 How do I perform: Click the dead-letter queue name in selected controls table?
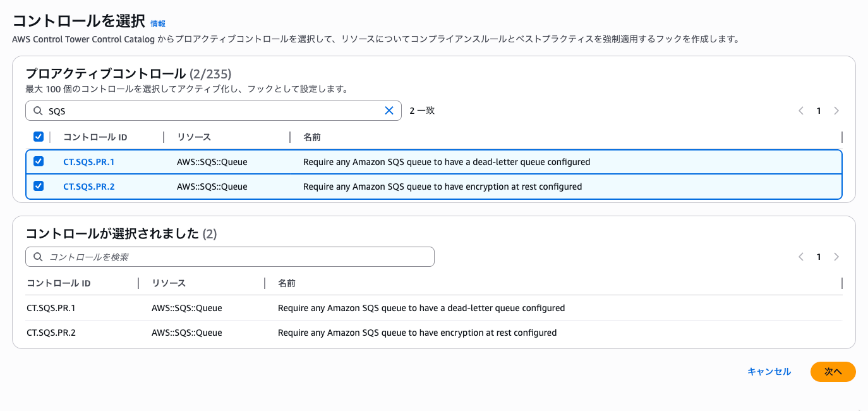point(421,308)
